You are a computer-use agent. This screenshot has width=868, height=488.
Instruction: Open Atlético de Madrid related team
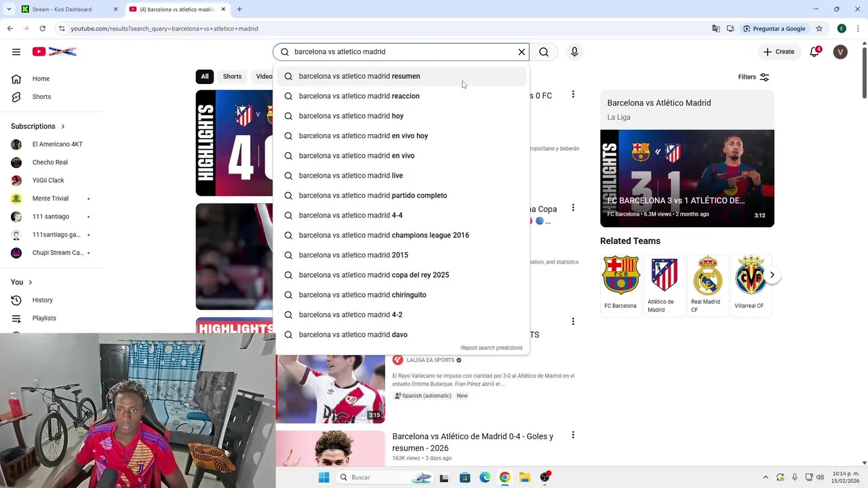pos(664,285)
